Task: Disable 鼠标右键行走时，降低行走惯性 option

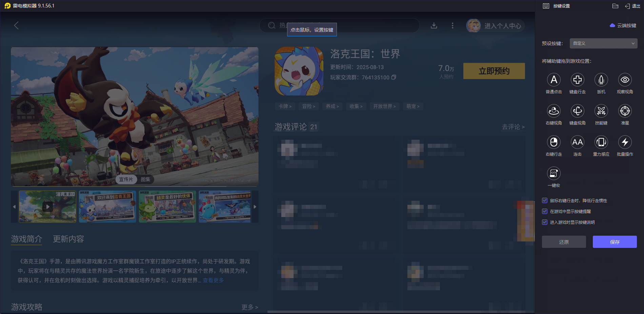Action: [545, 200]
